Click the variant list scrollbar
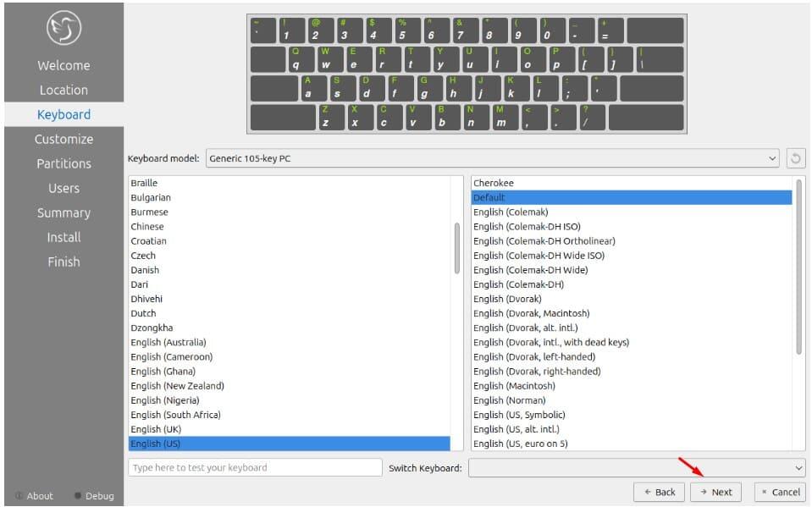Viewport: 812px width, 507px height. (798, 267)
